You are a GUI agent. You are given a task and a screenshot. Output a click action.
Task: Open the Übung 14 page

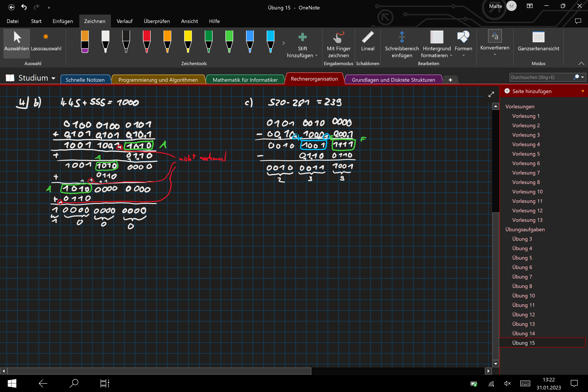point(523,333)
